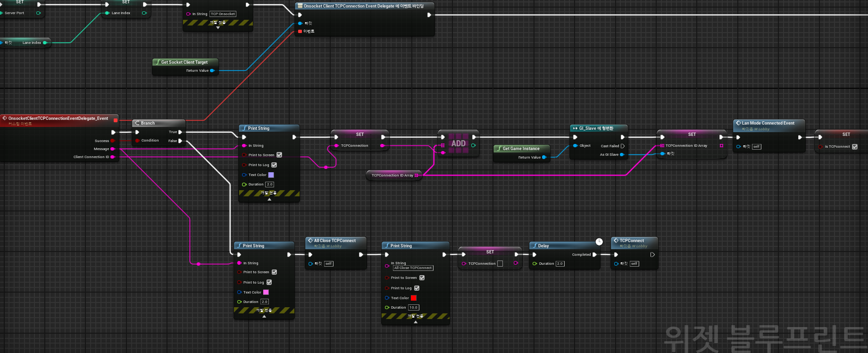Viewport: 868px width, 353px height.
Task: Click the clock icon on the Delay node
Action: tap(599, 242)
